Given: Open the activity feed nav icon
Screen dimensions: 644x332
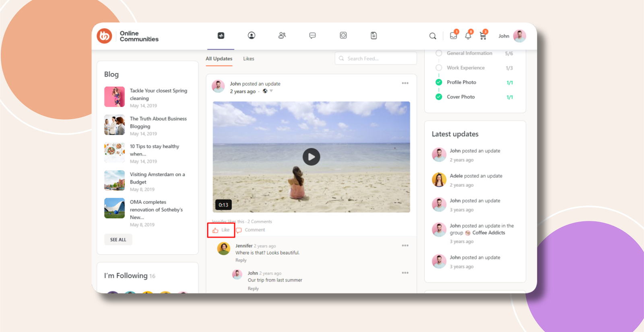Looking at the screenshot, I should point(221,35).
